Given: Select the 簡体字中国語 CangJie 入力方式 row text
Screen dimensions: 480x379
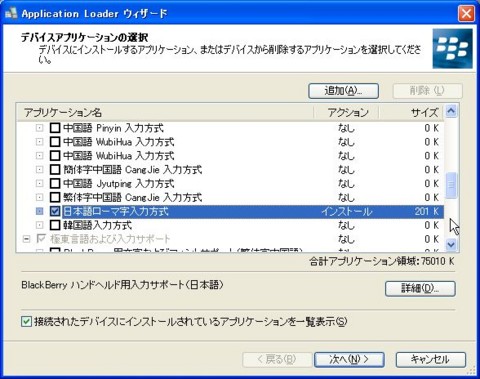Looking at the screenshot, I should click(x=133, y=170).
